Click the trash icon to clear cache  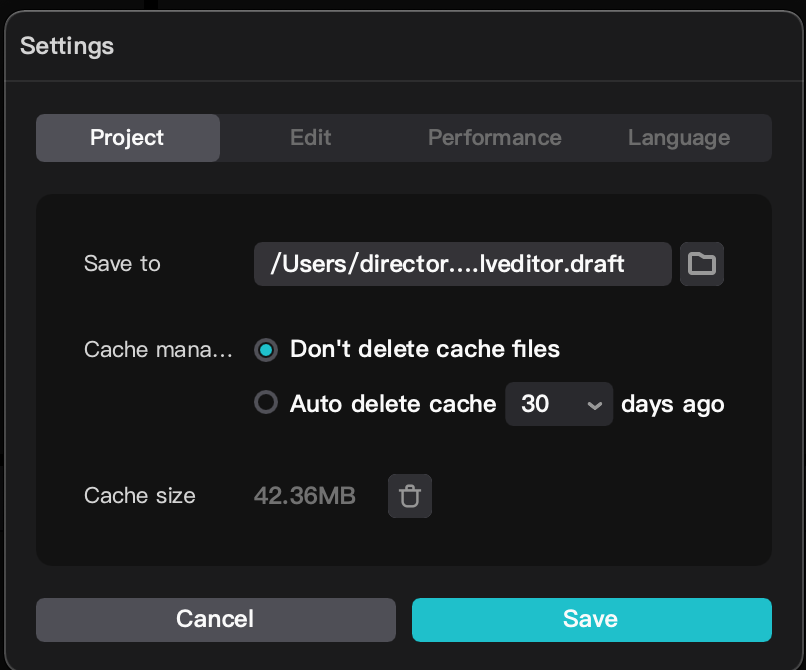[x=409, y=496]
